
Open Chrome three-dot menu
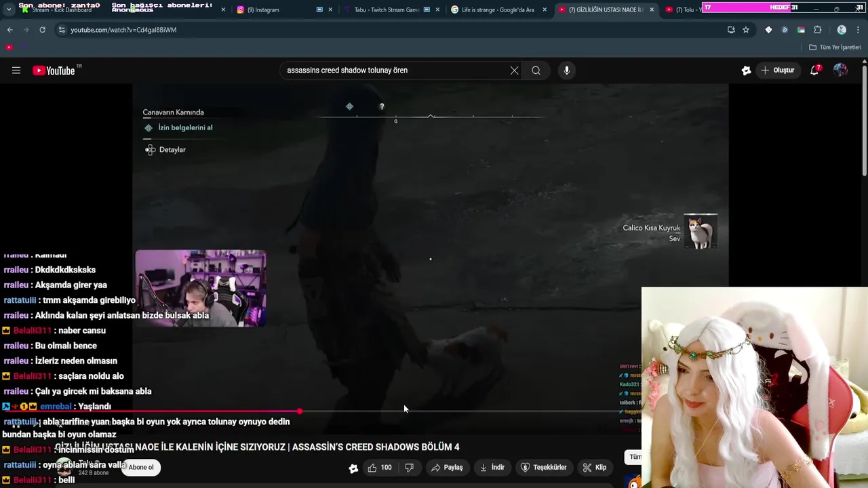click(858, 30)
